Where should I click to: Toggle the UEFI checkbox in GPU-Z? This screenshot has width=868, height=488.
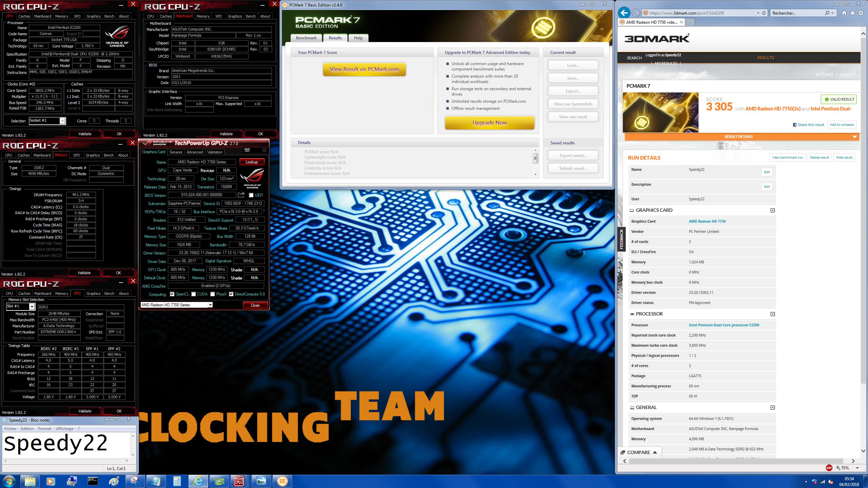click(251, 195)
